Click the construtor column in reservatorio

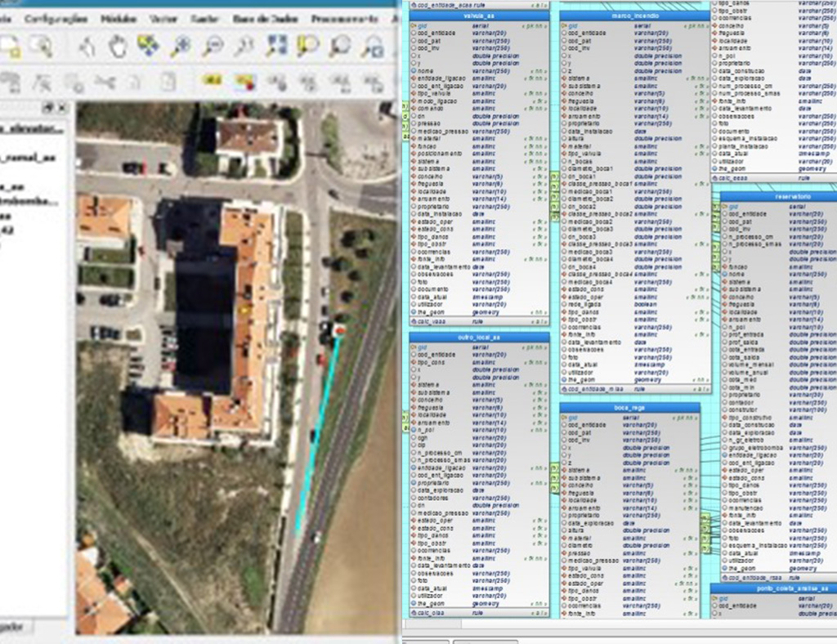coord(779,410)
